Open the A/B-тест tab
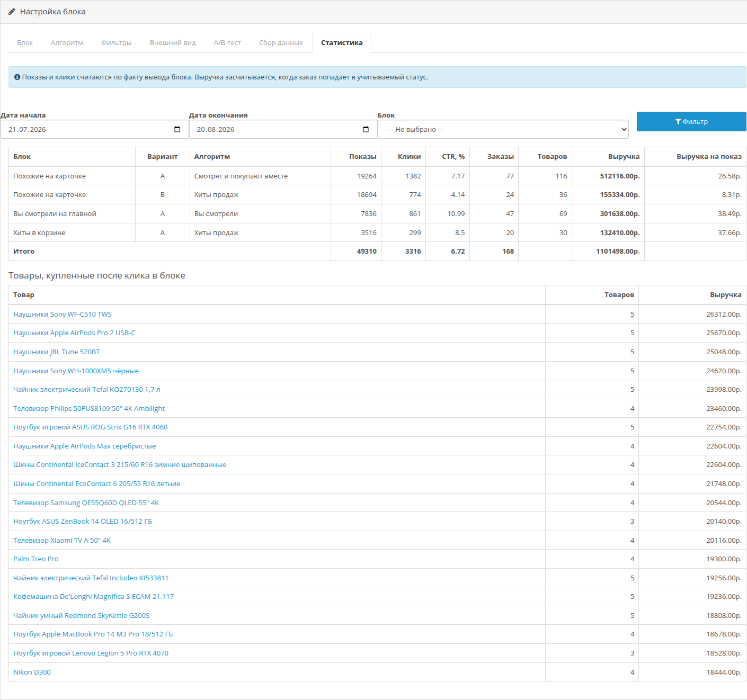Viewport: 747px width, 700px height. click(227, 43)
